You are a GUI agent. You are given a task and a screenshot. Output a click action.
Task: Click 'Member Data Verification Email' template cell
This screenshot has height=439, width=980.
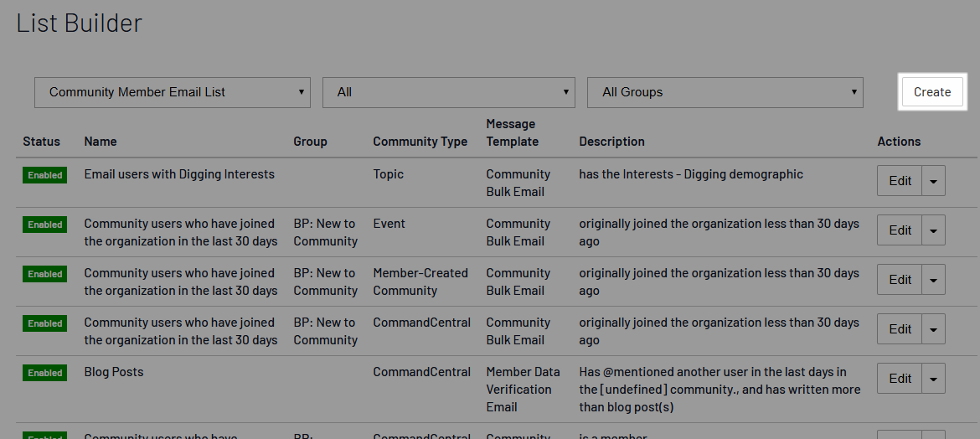[x=524, y=390]
